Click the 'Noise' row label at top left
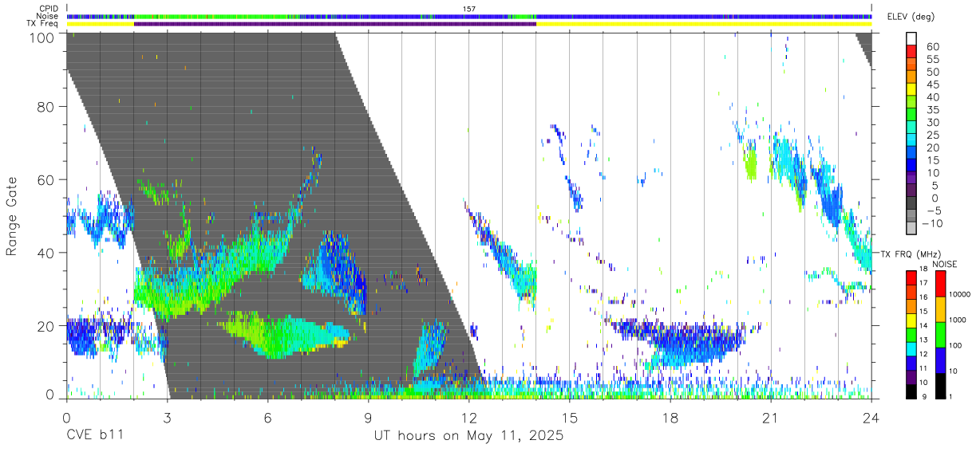 pyautogui.click(x=48, y=16)
